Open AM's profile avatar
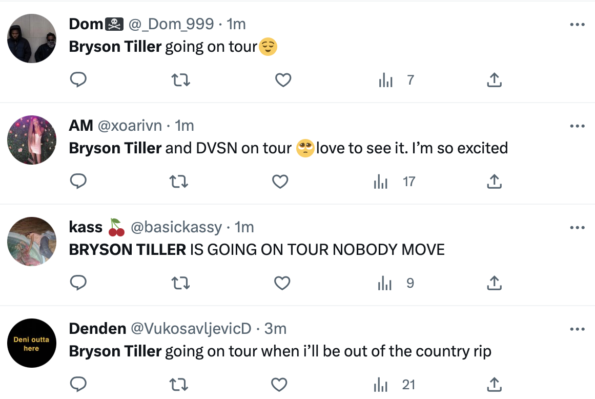Viewport: 595px width, 399px height. coord(32,140)
